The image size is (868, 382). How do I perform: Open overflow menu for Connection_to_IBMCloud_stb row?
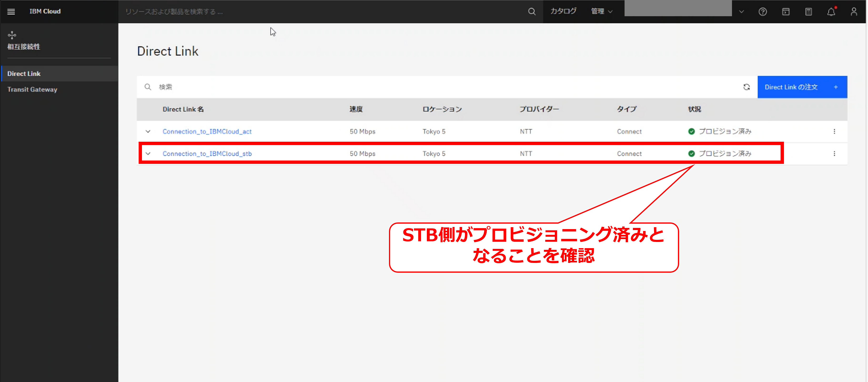click(x=834, y=154)
